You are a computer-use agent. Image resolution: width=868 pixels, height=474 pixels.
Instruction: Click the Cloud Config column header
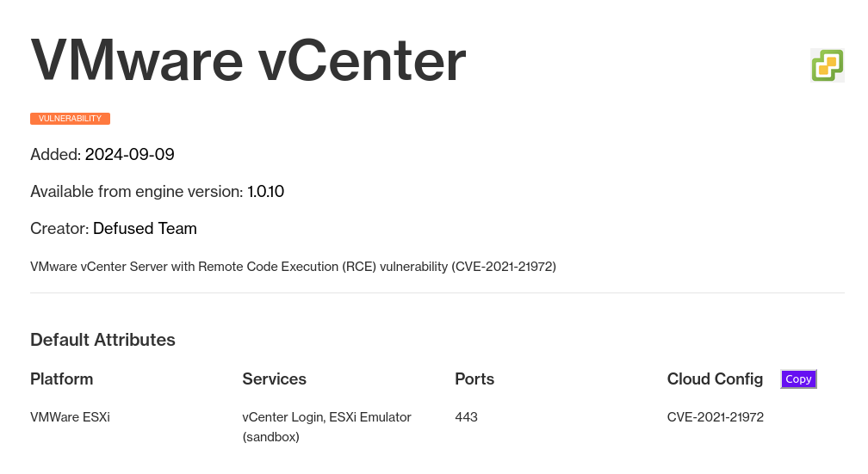[x=715, y=379]
